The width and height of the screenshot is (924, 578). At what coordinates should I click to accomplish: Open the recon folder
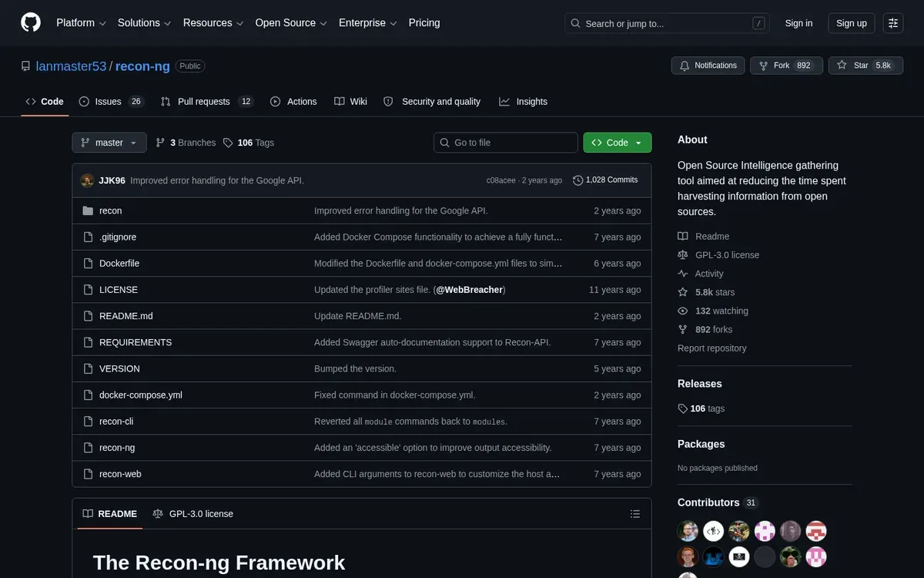click(111, 210)
